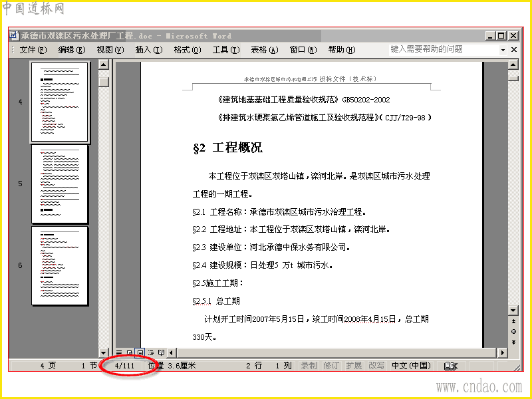532x399 pixels.
Task: Activate 页面视图 (Print Layout) view icon
Action: (x=139, y=352)
